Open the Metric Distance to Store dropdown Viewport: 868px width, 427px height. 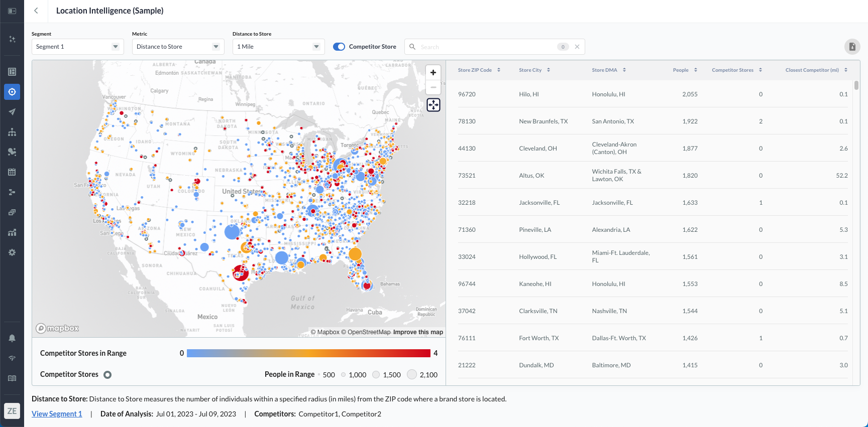pos(178,47)
